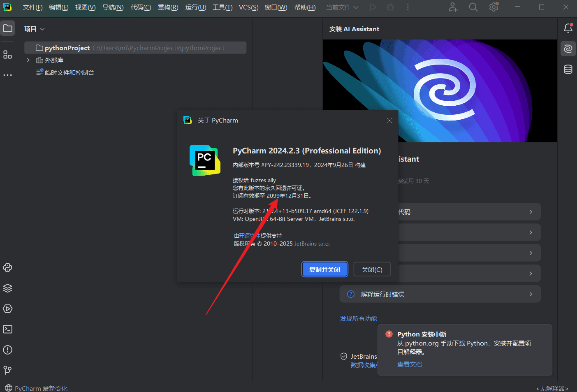Open the Terminal tool window icon
Image resolution: width=577 pixels, height=392 pixels.
pyautogui.click(x=7, y=329)
